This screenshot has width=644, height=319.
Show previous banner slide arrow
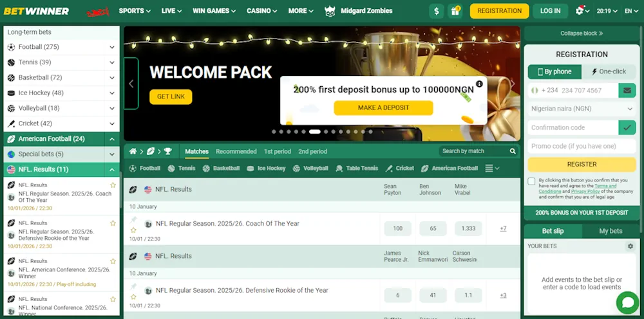tap(131, 84)
